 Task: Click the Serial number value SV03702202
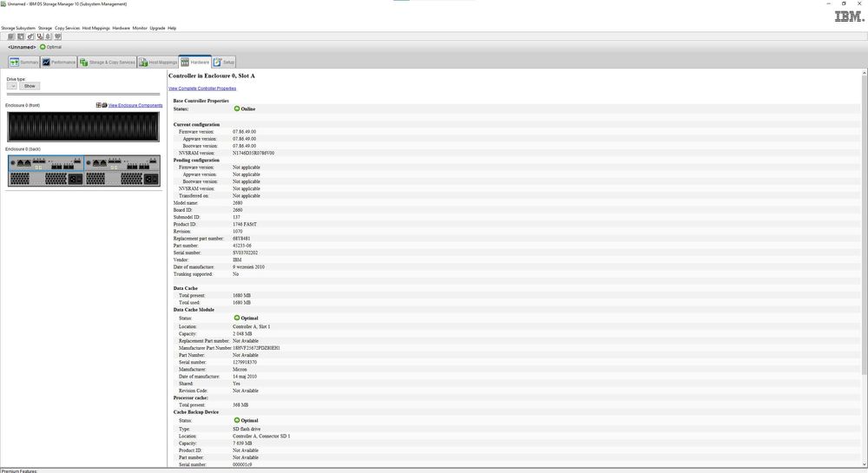tap(246, 253)
